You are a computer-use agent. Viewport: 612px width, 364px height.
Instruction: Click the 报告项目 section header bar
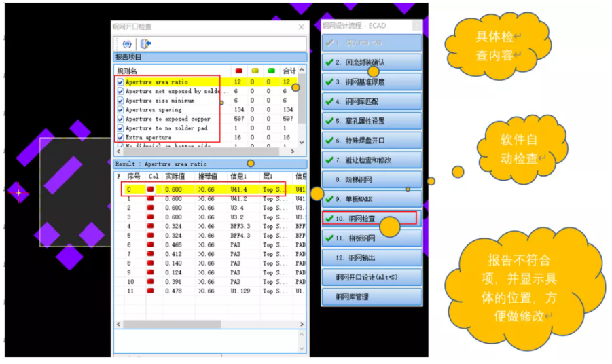211,57
